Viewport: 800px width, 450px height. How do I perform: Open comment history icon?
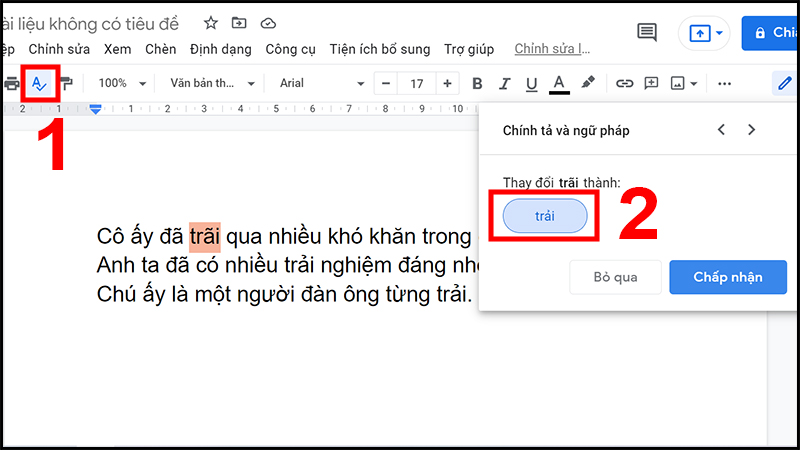coord(647,33)
